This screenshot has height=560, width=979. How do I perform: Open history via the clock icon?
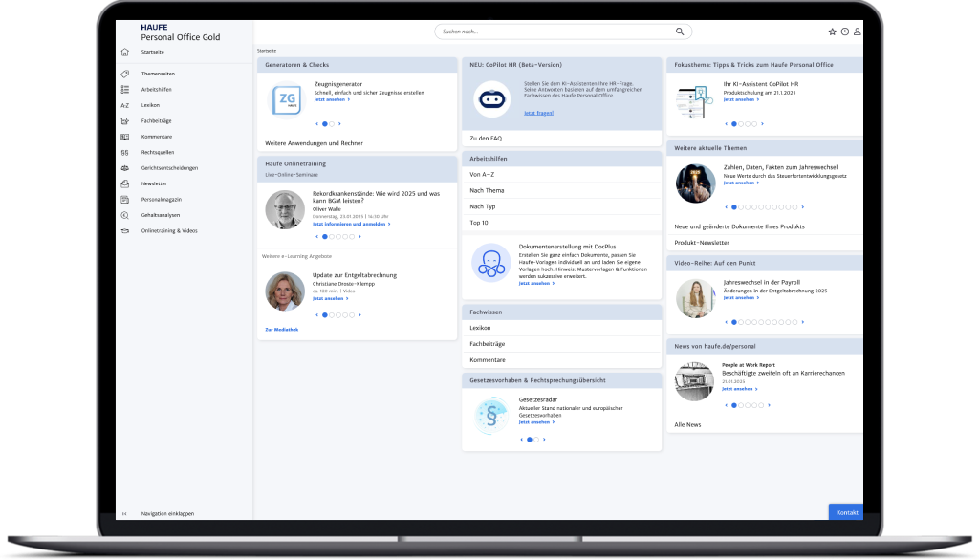pos(845,32)
